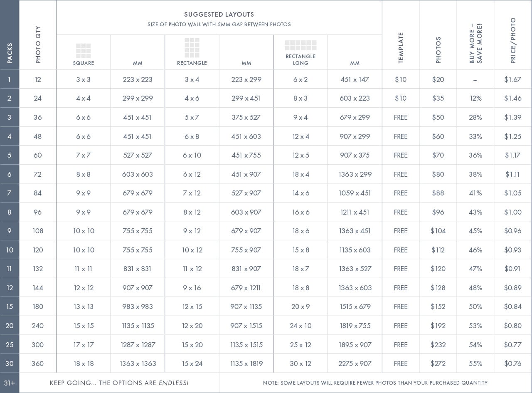
Task: Click the square layout grid icon
Action: [x=83, y=51]
